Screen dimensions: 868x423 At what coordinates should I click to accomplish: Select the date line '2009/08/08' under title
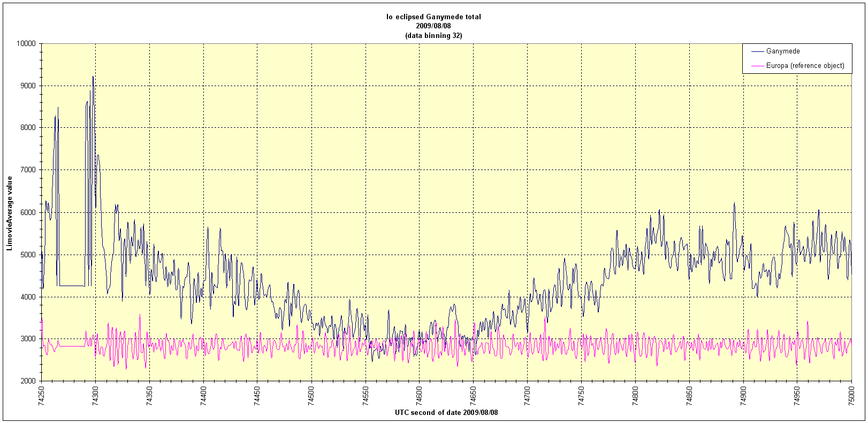pos(434,26)
